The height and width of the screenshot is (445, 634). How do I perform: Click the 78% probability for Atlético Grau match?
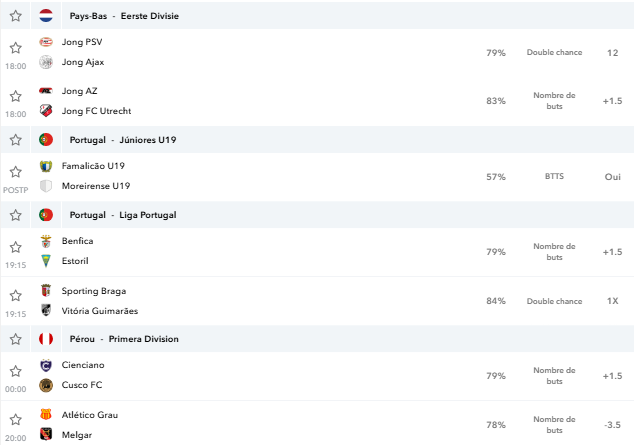496,425
